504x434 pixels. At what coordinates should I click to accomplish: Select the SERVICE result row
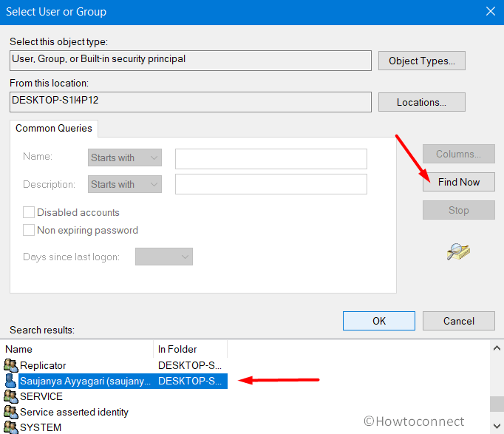pyautogui.click(x=116, y=396)
